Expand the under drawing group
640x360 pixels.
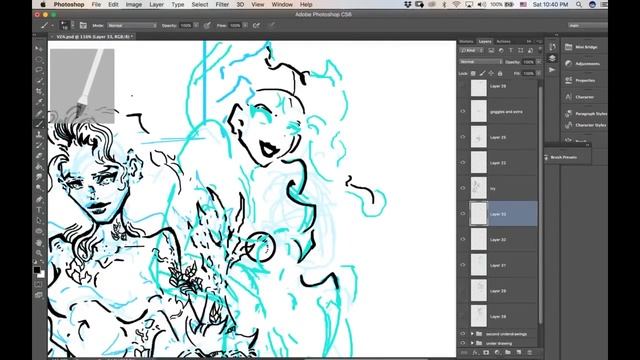pos(472,343)
